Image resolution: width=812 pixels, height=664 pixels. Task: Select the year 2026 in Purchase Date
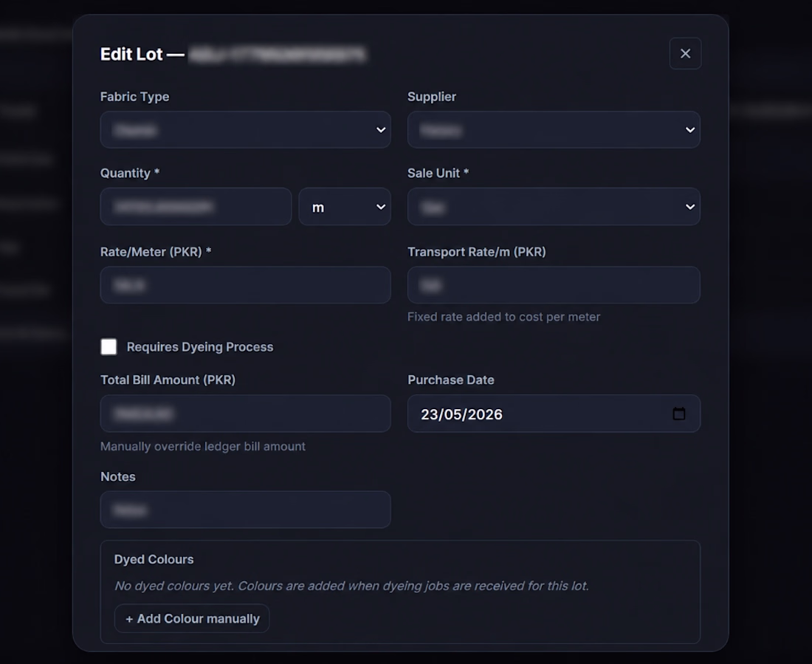[485, 414]
